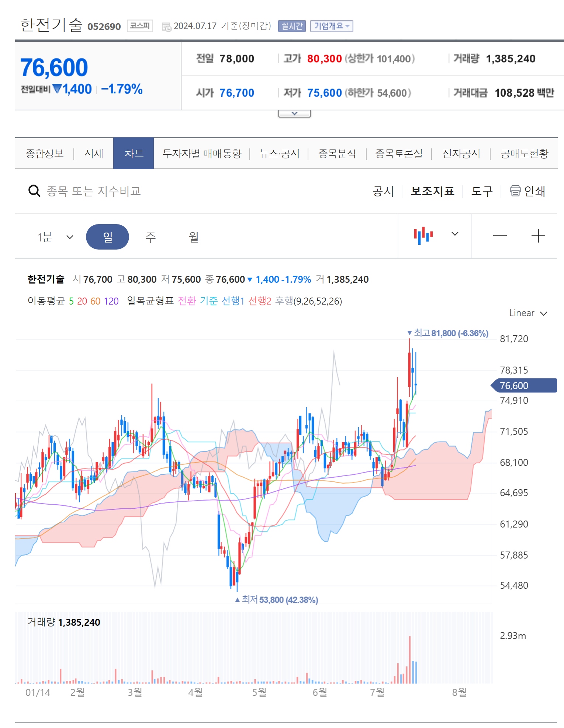Image resolution: width=564 pixels, height=728 pixels.
Task: Open the 도구 tools option
Action: coord(481,191)
